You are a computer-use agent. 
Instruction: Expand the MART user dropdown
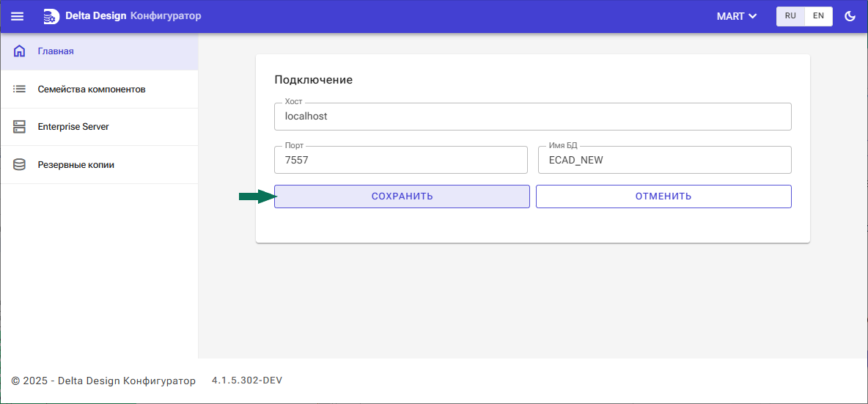[x=737, y=16]
